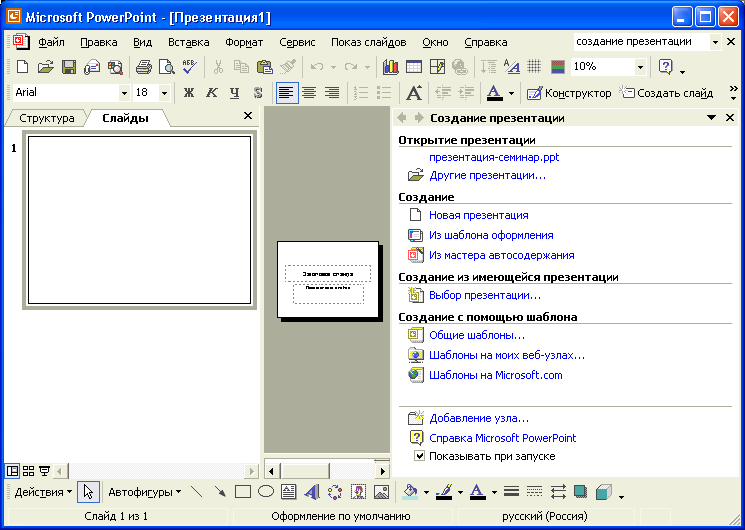745x530 pixels.
Task: Insert picture from file icon
Action: 381,492
